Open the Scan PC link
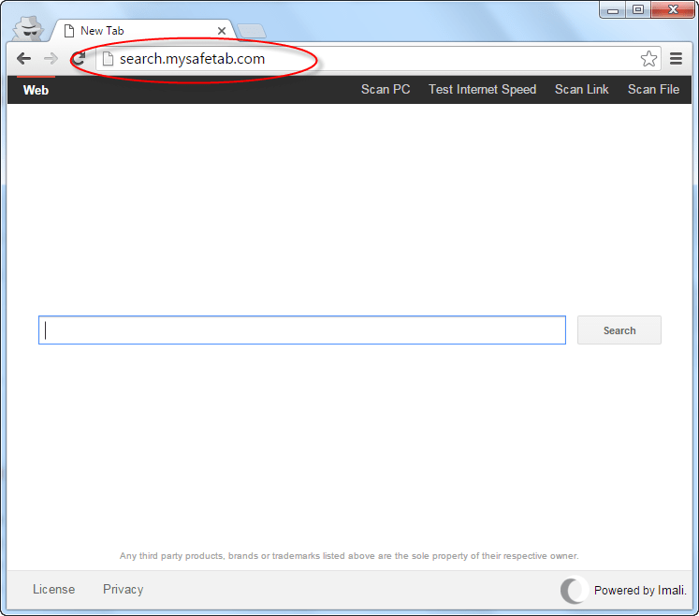The height and width of the screenshot is (616, 699). 386,90
